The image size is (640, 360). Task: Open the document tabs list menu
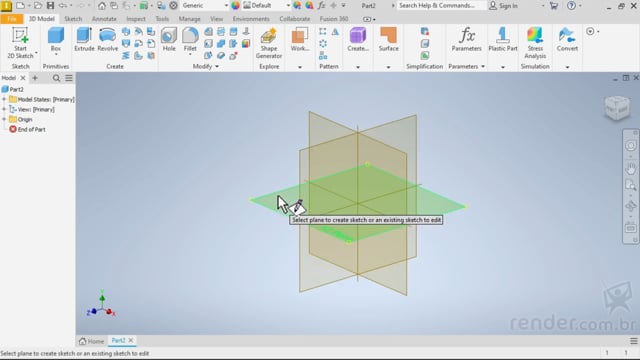[x=633, y=341]
